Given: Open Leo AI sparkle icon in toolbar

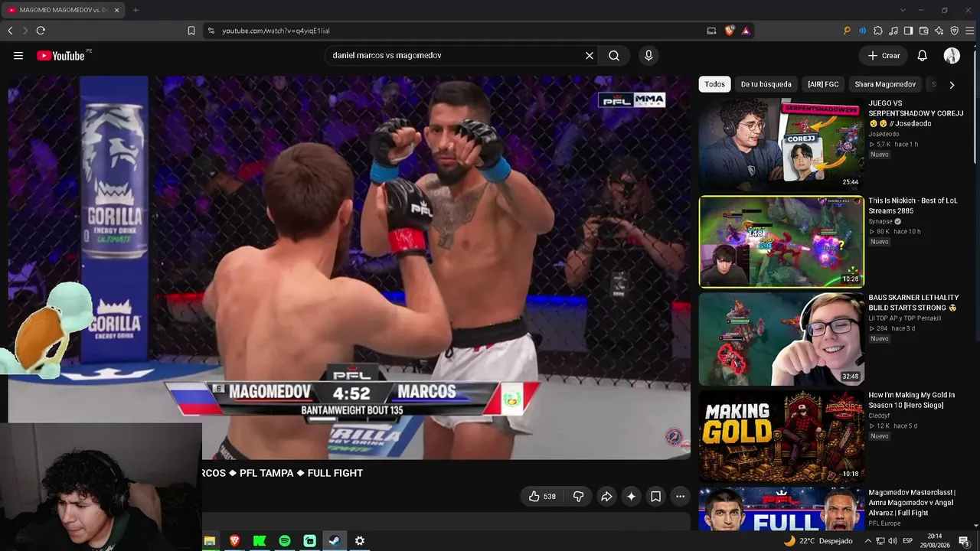Looking at the screenshot, I should pyautogui.click(x=939, y=31).
